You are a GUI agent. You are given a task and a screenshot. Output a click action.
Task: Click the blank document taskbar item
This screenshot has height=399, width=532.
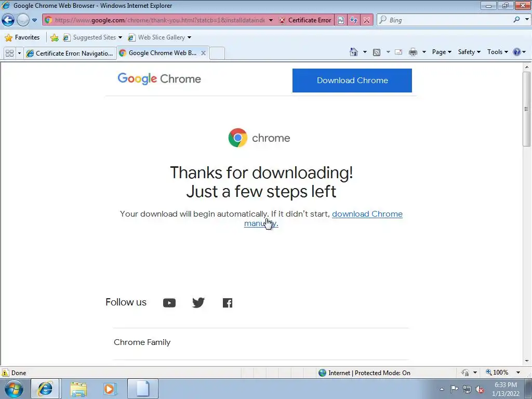click(143, 389)
